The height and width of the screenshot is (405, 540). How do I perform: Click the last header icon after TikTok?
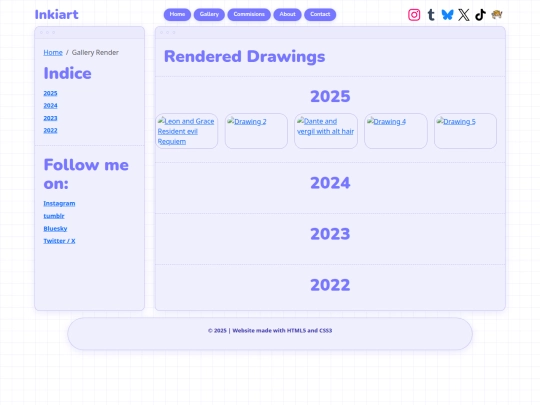coord(497,14)
